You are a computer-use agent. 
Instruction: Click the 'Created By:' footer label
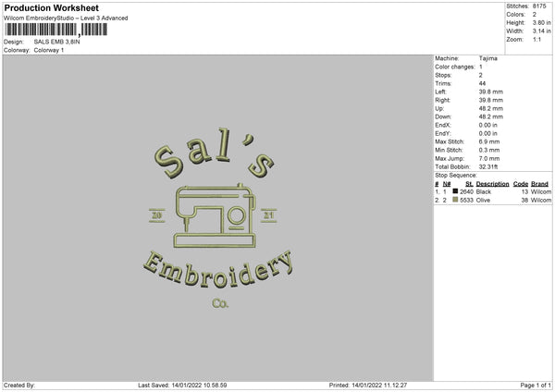click(x=19, y=385)
